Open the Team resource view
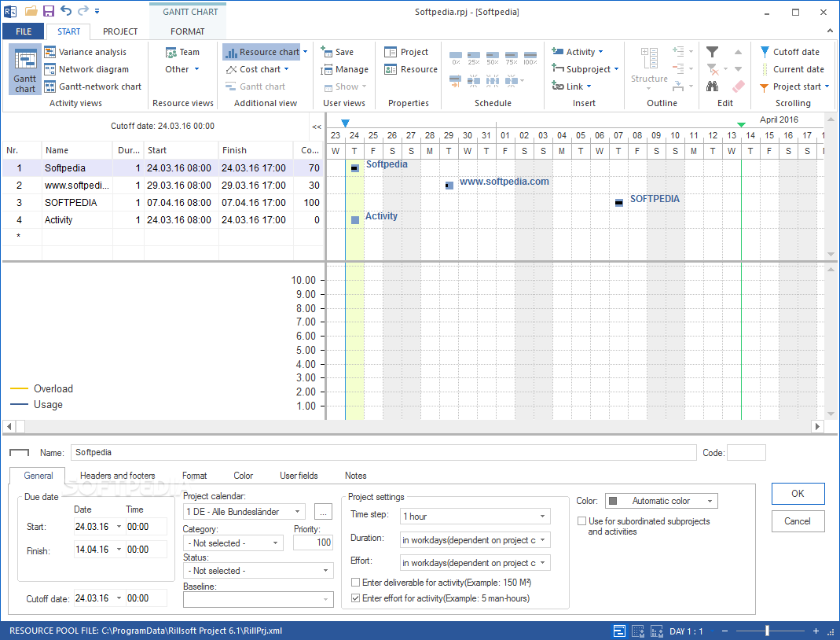This screenshot has width=840, height=640. (x=182, y=52)
